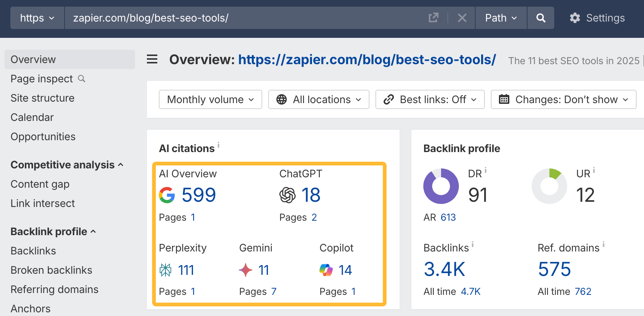Click AI citations info icon
644x316 pixels.
218,145
